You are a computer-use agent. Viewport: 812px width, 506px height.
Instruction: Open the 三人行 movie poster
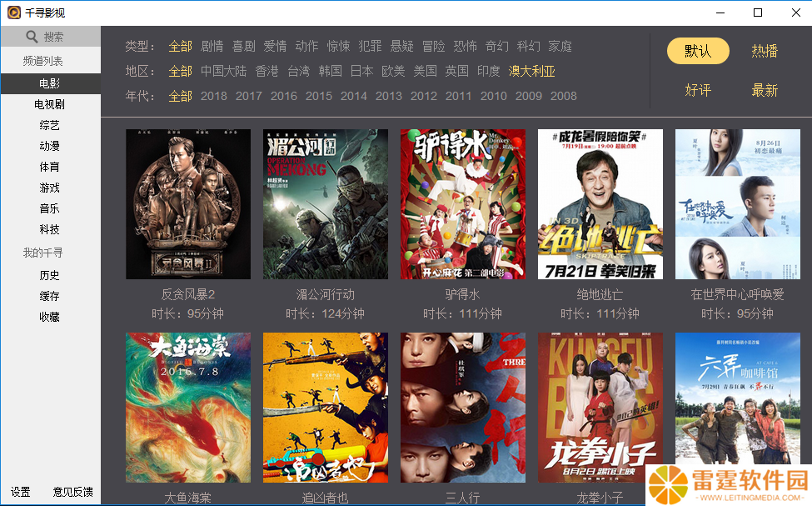(x=462, y=408)
